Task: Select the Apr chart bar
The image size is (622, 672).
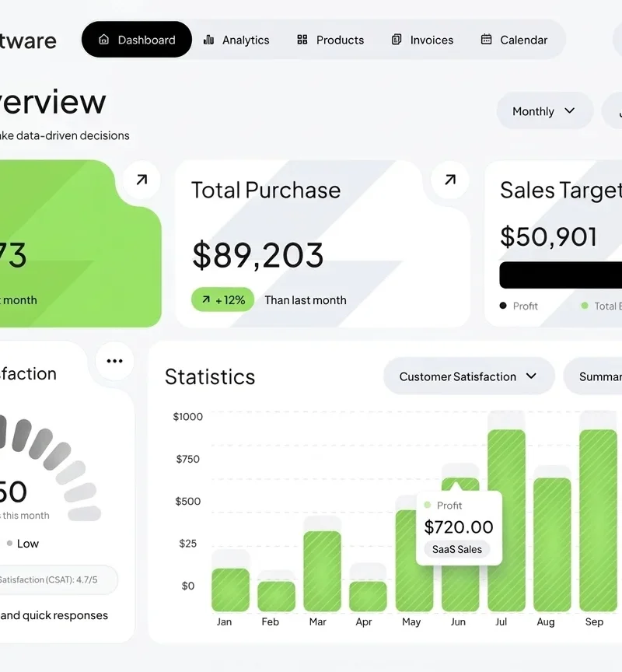Action: pyautogui.click(x=368, y=596)
